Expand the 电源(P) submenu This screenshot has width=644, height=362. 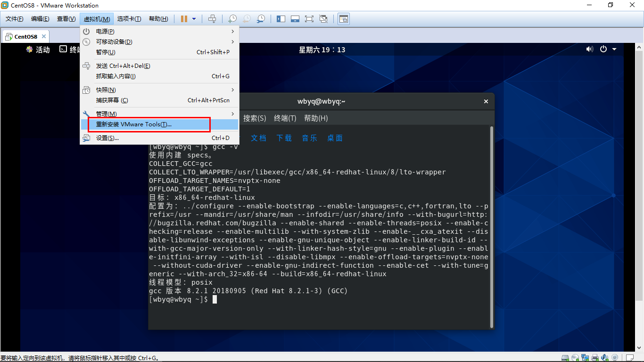pyautogui.click(x=159, y=31)
